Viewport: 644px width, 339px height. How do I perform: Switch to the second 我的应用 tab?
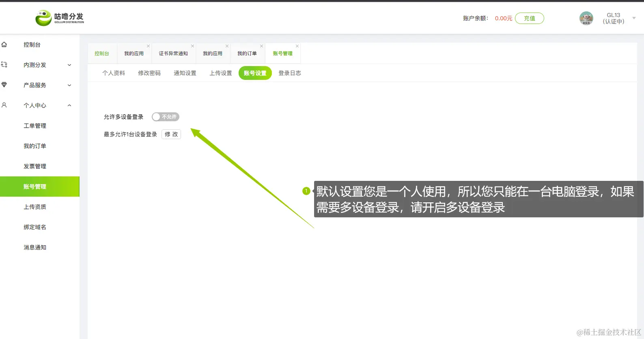(x=213, y=54)
